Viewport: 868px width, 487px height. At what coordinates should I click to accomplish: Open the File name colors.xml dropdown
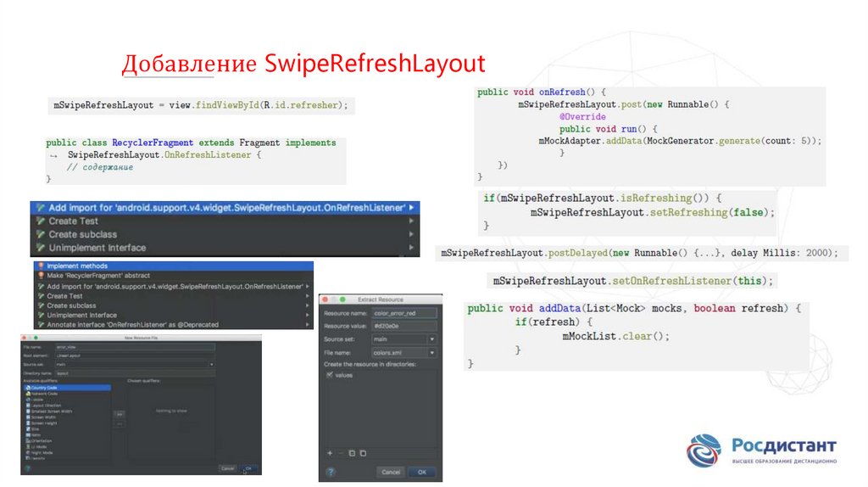pos(432,352)
